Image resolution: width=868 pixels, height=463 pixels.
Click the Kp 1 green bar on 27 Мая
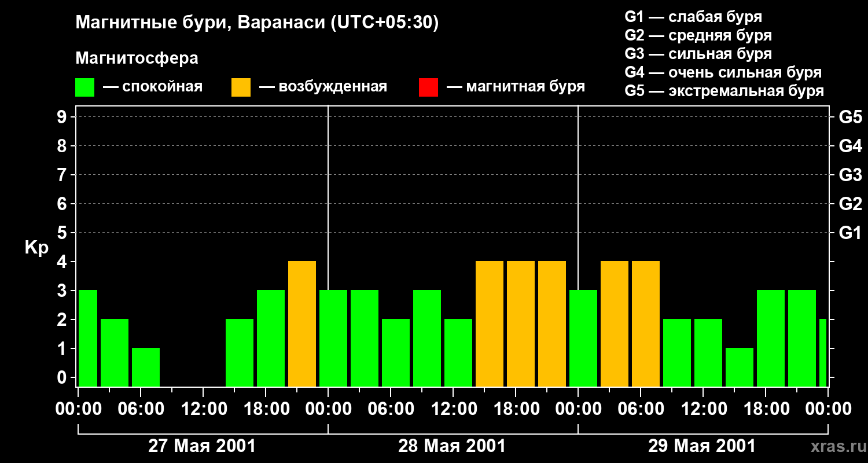146,368
